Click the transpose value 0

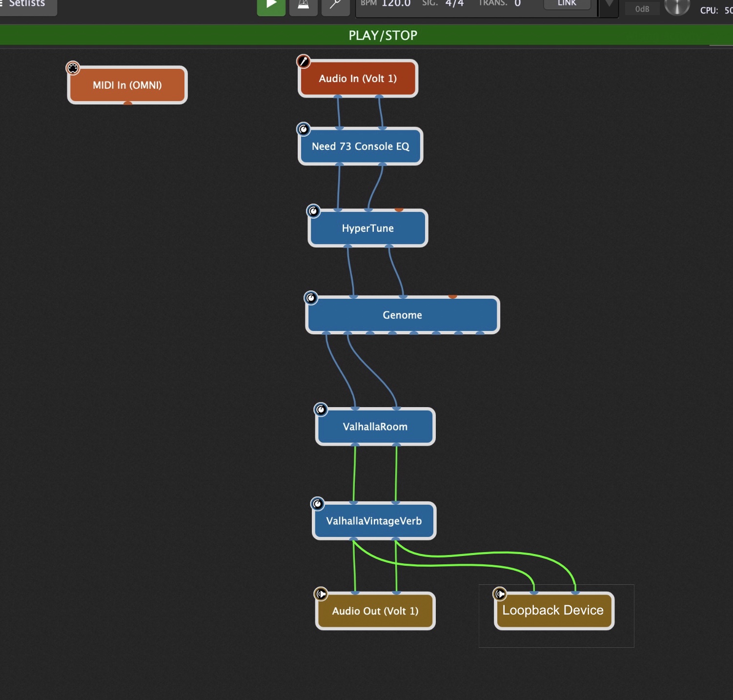coord(517,4)
